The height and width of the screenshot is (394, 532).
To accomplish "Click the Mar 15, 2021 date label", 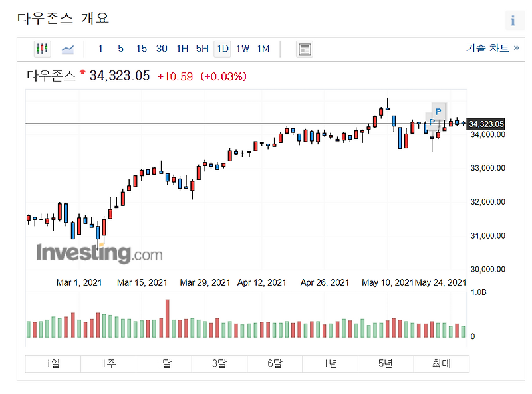I will click(142, 283).
